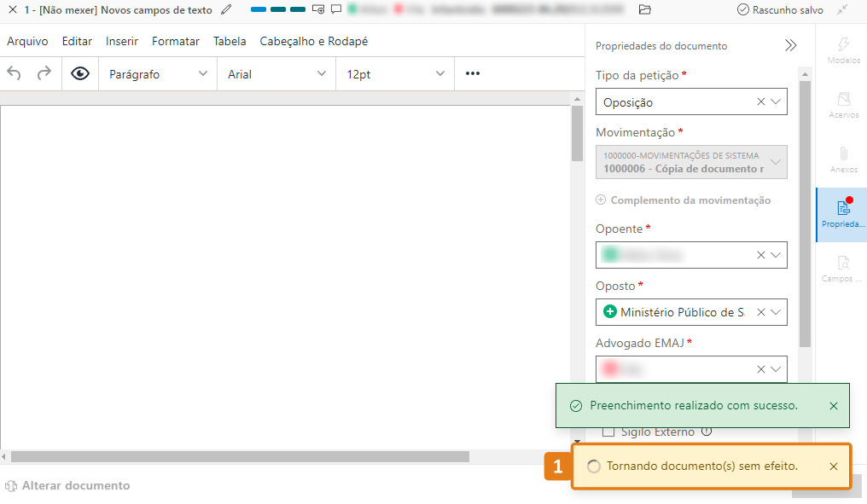
Task: Click the undo arrow in toolbar
Action: point(15,74)
